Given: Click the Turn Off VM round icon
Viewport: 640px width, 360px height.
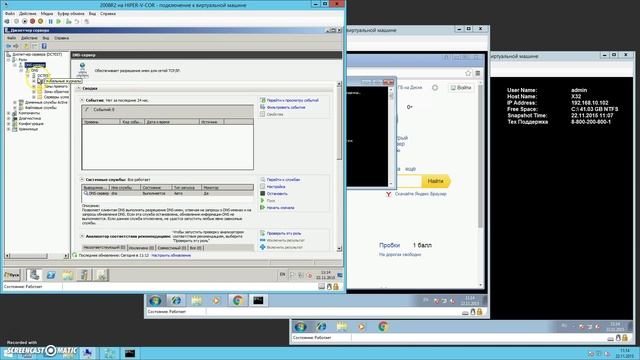Looking at the screenshot, I should coord(24,21).
